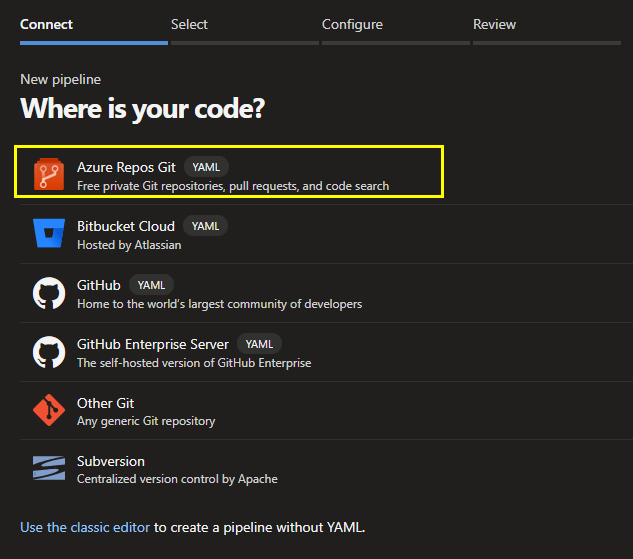633x559 pixels.
Task: Click YAML badge beside GitHub title
Action: tap(151, 285)
